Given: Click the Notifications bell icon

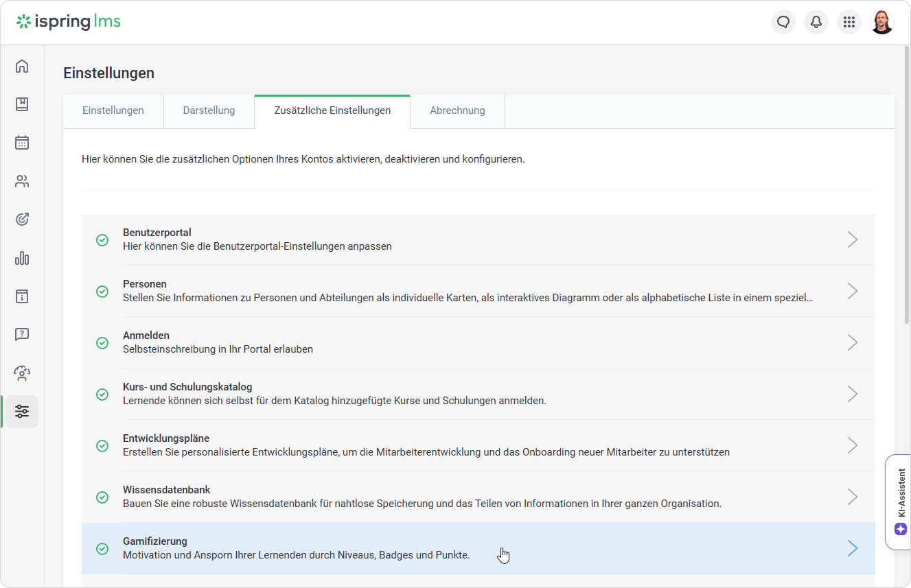Looking at the screenshot, I should (816, 21).
